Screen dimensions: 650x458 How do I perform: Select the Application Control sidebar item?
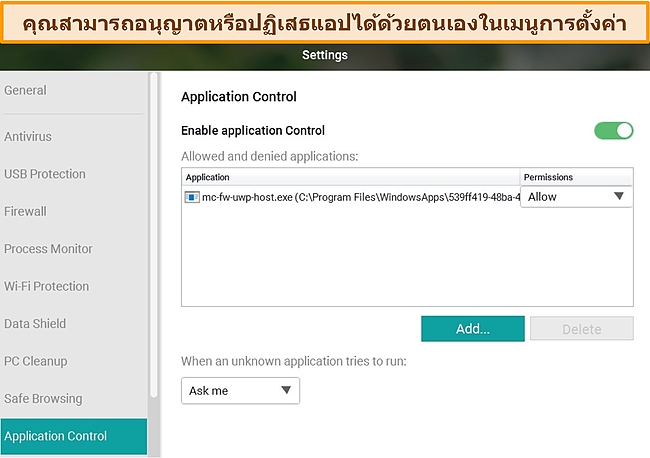click(x=74, y=436)
